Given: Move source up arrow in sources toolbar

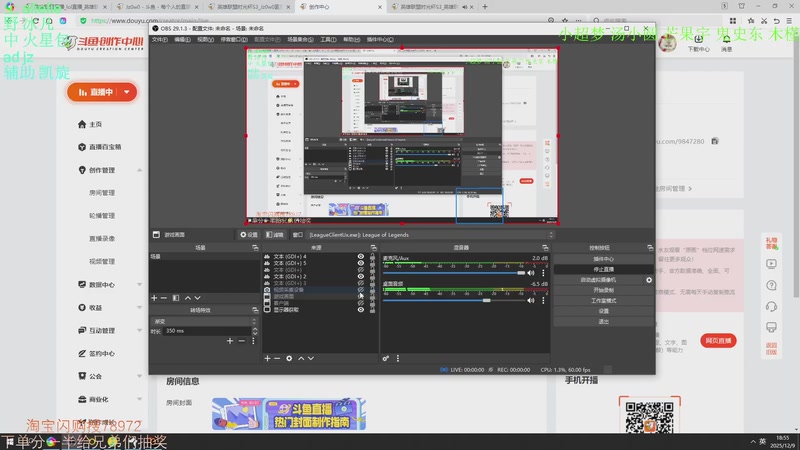Looking at the screenshot, I should pos(301,359).
